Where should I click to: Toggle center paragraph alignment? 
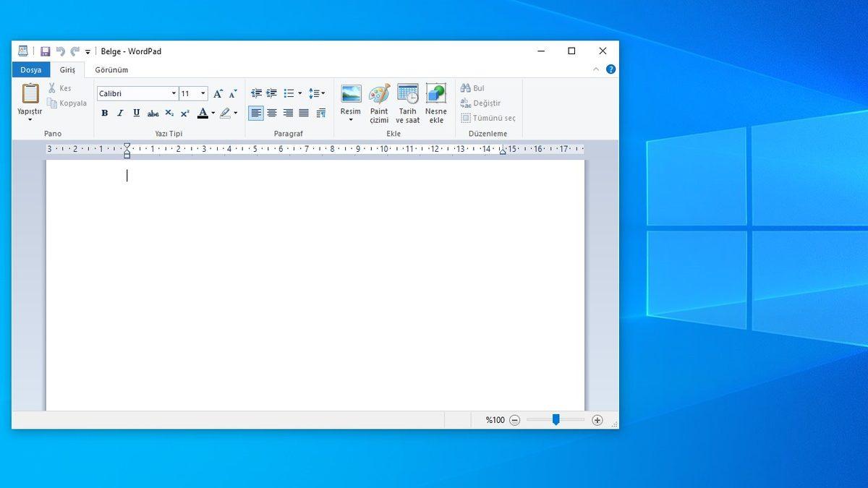pyautogui.click(x=272, y=113)
